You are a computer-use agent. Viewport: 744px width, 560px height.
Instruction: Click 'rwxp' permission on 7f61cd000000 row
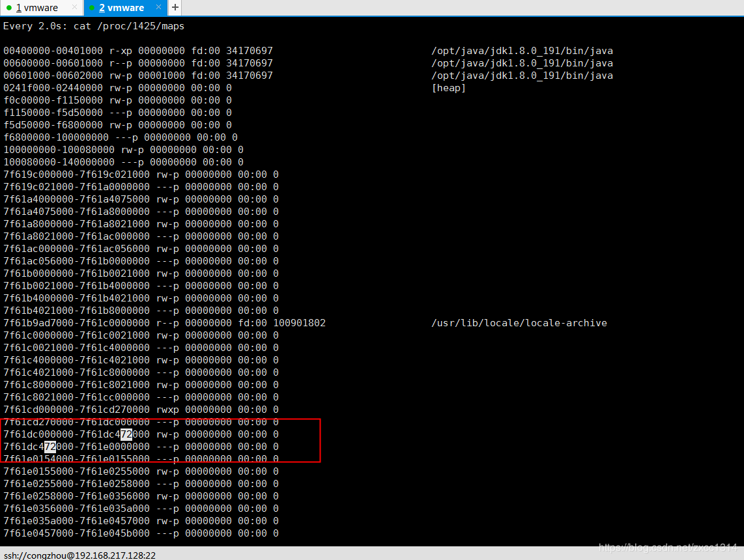(167, 410)
